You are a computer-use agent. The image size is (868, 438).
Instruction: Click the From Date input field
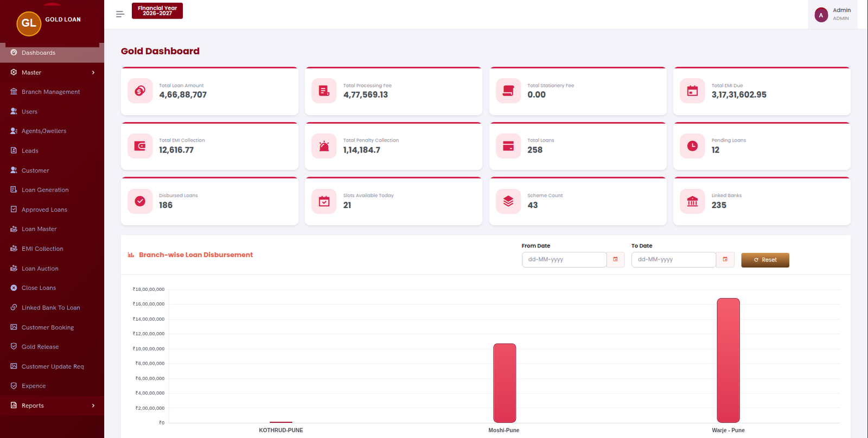click(x=564, y=259)
